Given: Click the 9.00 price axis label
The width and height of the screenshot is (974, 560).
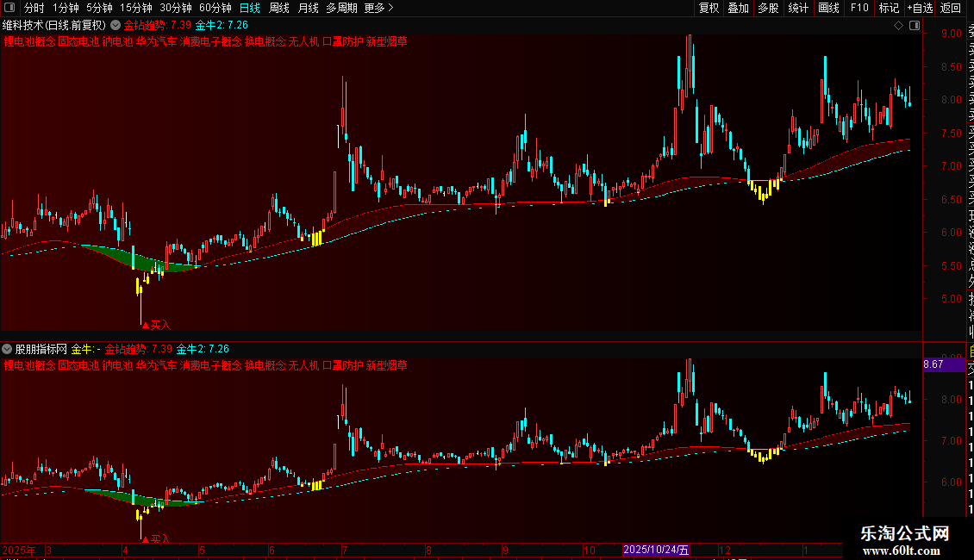Looking at the screenshot, I should 951,34.
